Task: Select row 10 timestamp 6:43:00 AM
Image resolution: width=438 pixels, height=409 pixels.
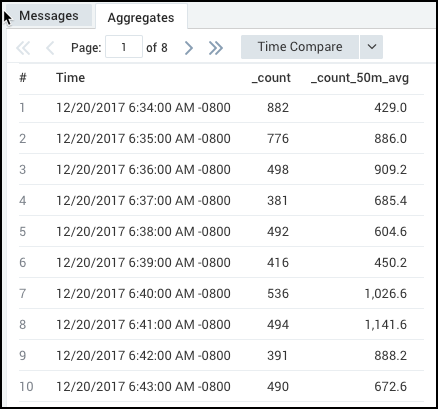Action: pyautogui.click(x=143, y=387)
